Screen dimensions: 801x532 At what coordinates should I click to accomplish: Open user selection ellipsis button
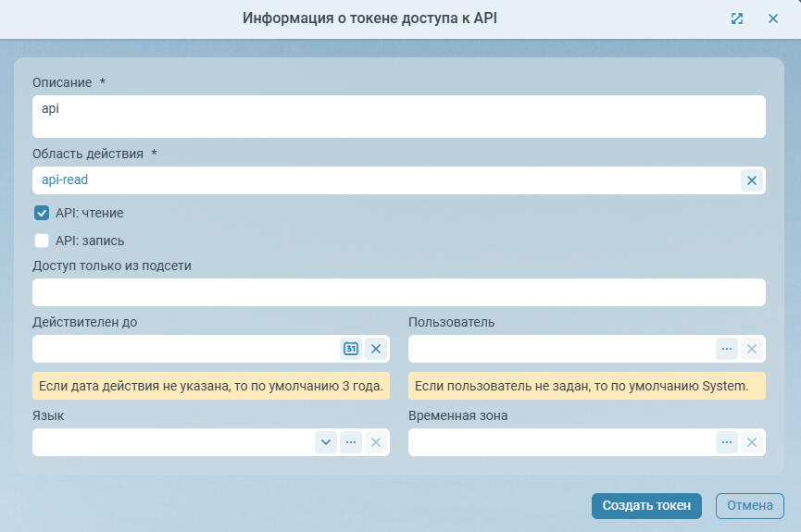pyautogui.click(x=727, y=349)
